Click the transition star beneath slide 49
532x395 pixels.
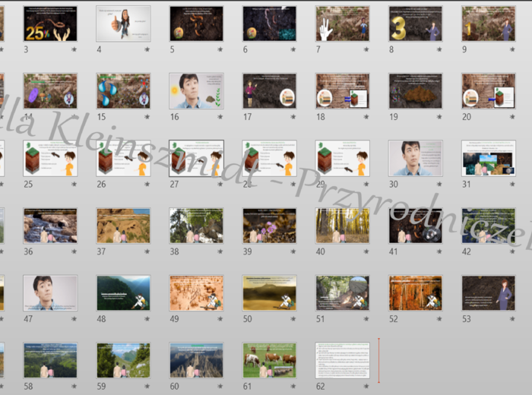(x=220, y=319)
